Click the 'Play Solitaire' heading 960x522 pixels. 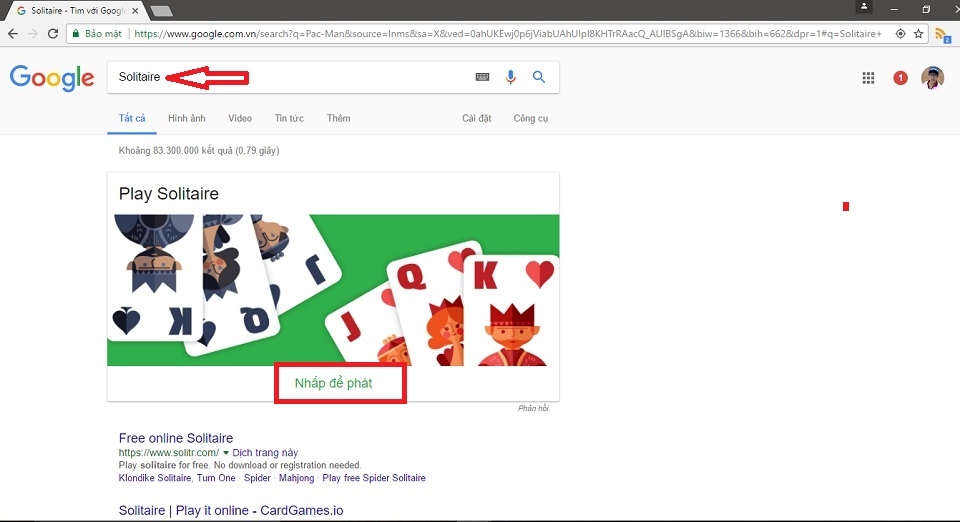[168, 193]
